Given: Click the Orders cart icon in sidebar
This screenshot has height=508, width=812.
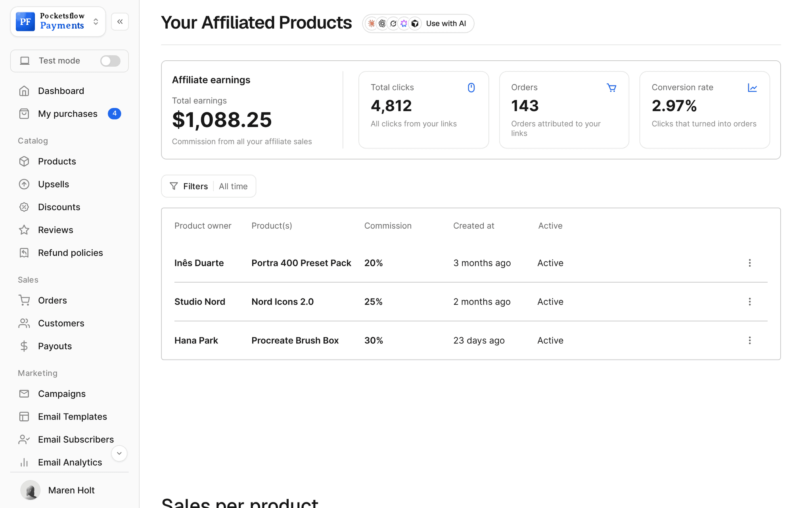Looking at the screenshot, I should [x=24, y=300].
